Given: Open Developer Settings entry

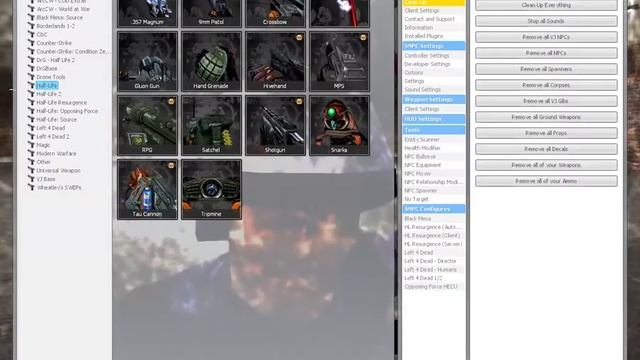Looking at the screenshot, I should click(x=427, y=64).
